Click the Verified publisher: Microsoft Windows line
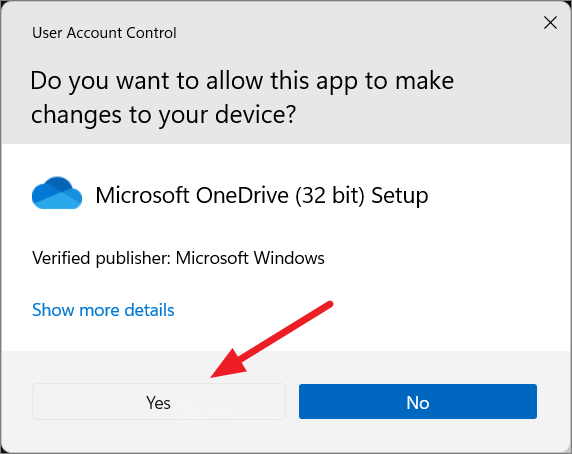The width and height of the screenshot is (572, 454). tap(178, 258)
